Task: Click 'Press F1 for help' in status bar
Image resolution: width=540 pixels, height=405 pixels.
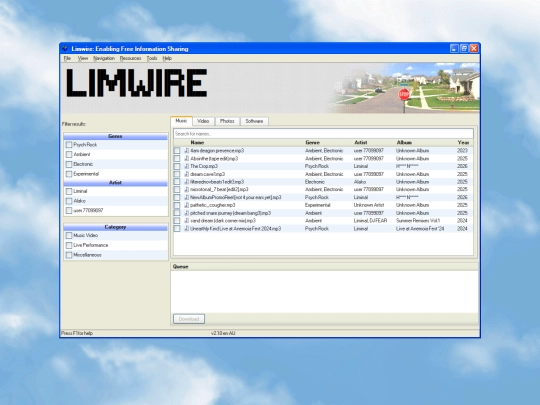Action: point(77,333)
